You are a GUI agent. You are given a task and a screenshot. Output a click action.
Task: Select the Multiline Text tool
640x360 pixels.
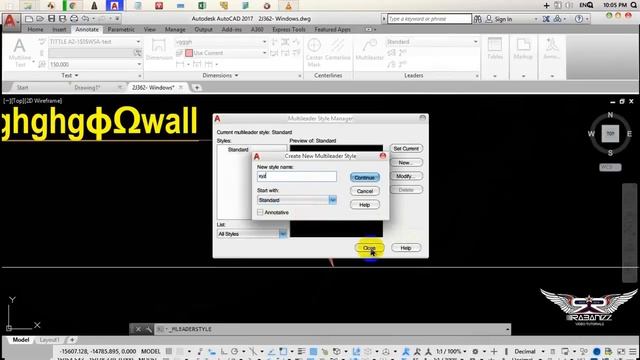click(x=19, y=52)
